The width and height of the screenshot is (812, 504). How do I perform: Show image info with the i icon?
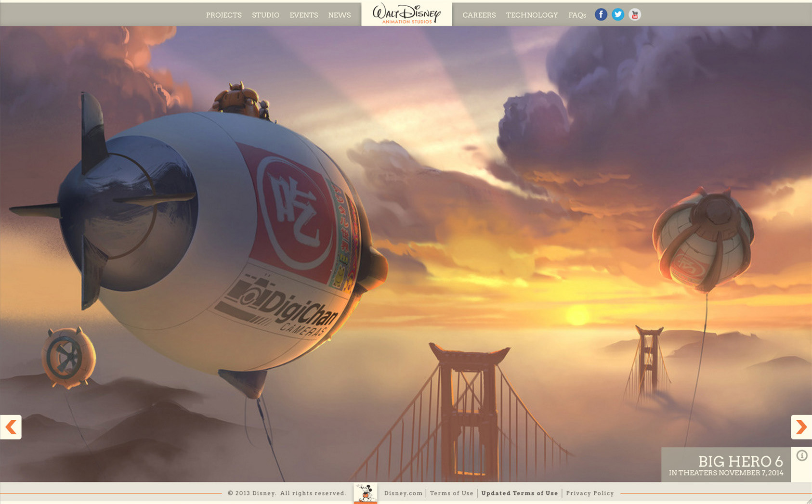tap(802, 455)
